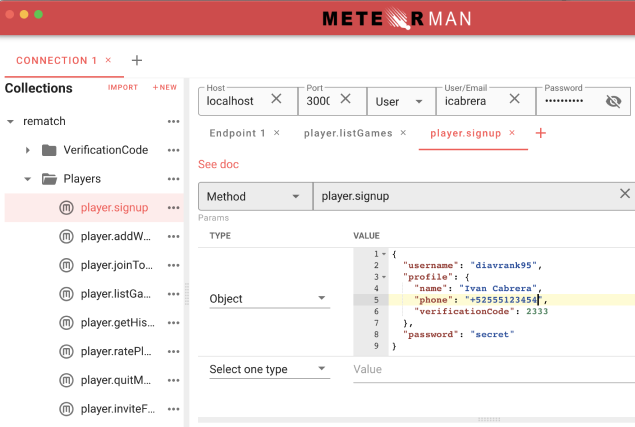Open the Method dropdown
635x427 pixels.
(254, 196)
